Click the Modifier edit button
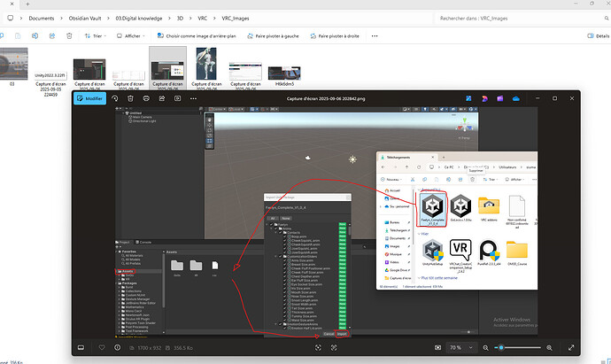This screenshot has width=611, height=364. pos(89,100)
